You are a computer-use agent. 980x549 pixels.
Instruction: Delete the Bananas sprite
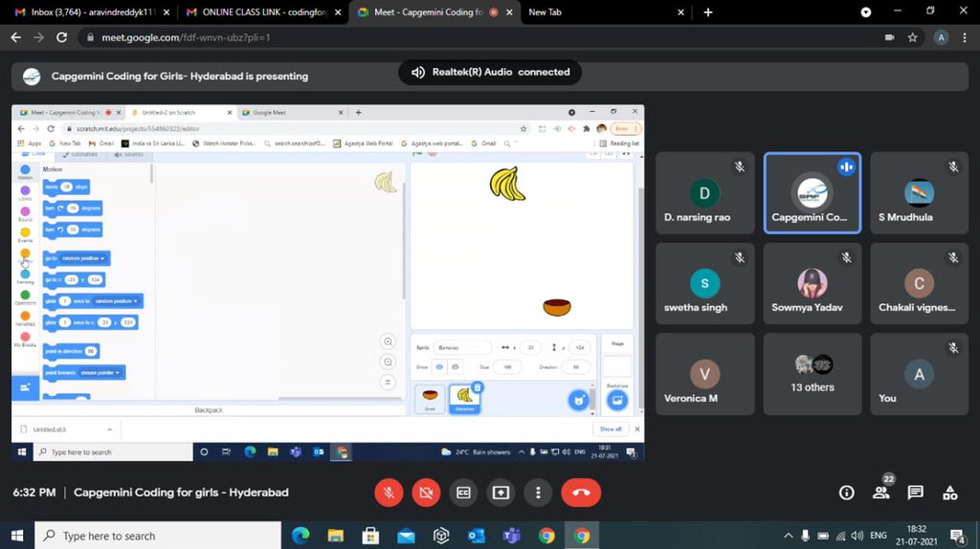click(x=477, y=388)
